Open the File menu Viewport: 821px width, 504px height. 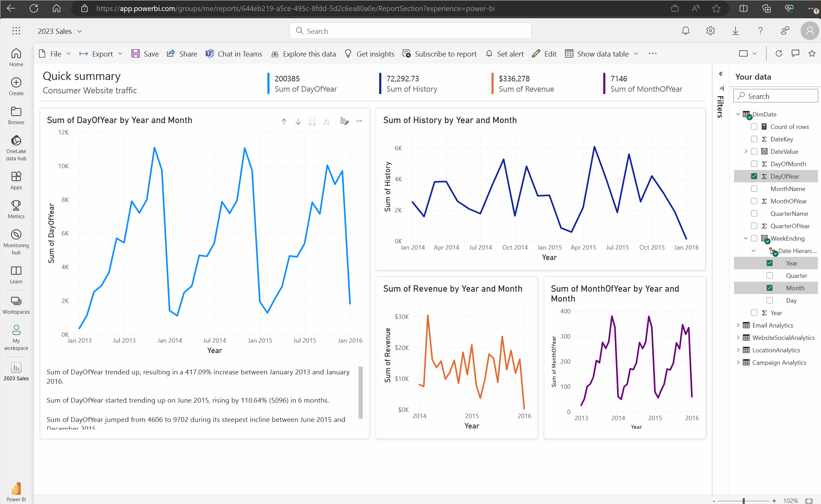tap(54, 53)
